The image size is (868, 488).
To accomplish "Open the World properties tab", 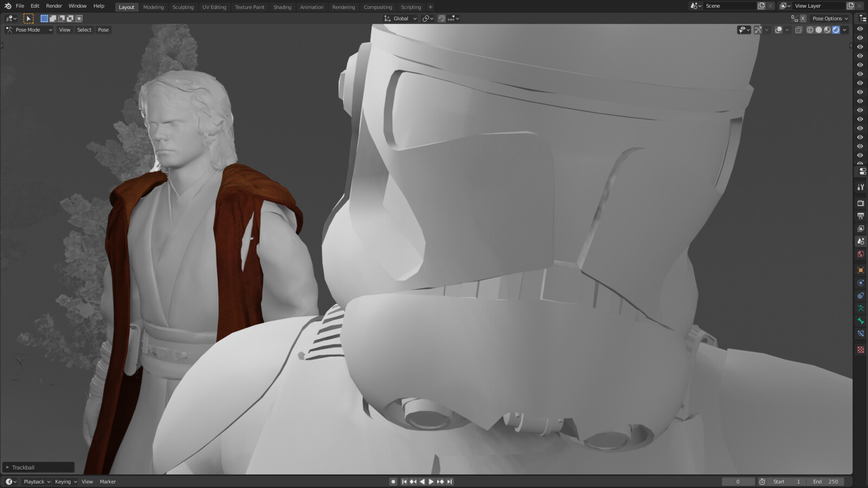I will coord(860,254).
